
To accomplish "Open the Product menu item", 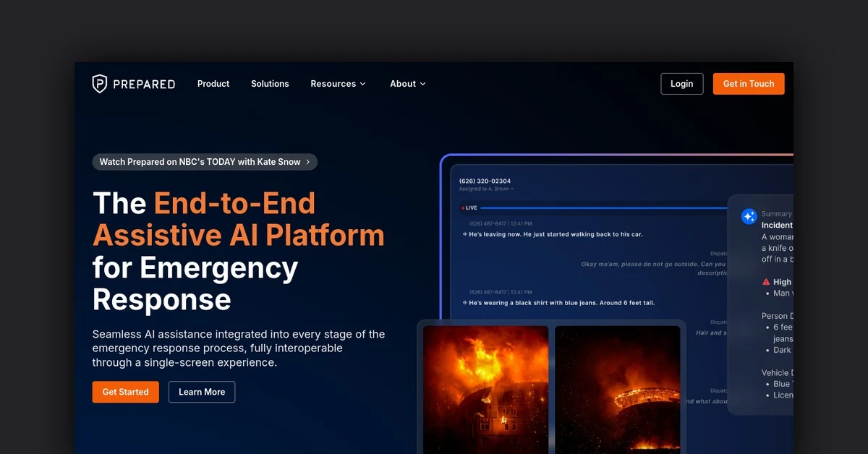I will (213, 84).
